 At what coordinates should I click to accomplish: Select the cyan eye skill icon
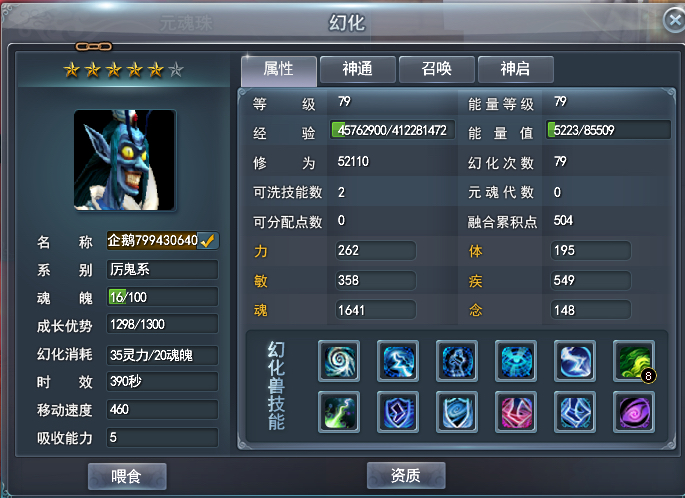516,361
